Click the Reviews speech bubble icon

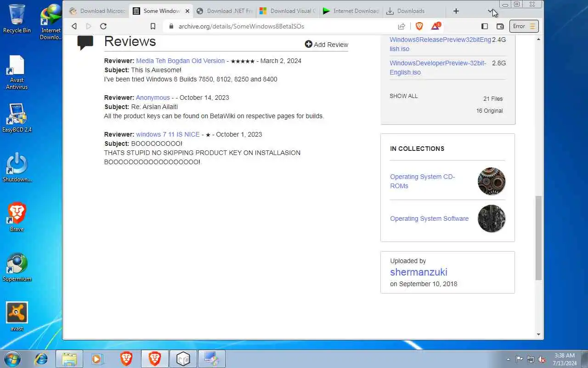point(85,43)
